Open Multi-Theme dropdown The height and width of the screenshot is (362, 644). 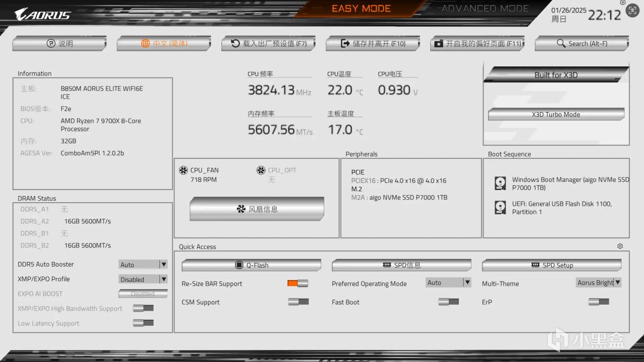click(599, 283)
